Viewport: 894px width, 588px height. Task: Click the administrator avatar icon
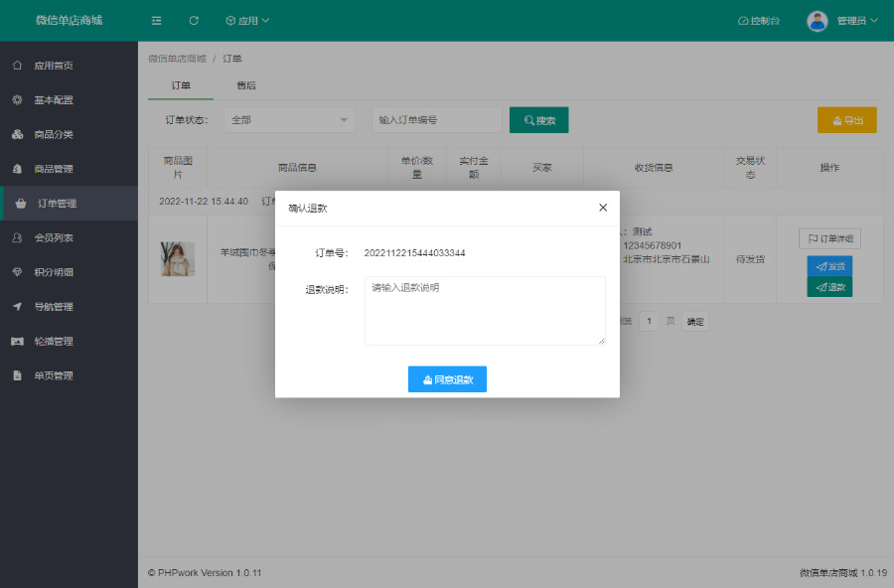(818, 21)
